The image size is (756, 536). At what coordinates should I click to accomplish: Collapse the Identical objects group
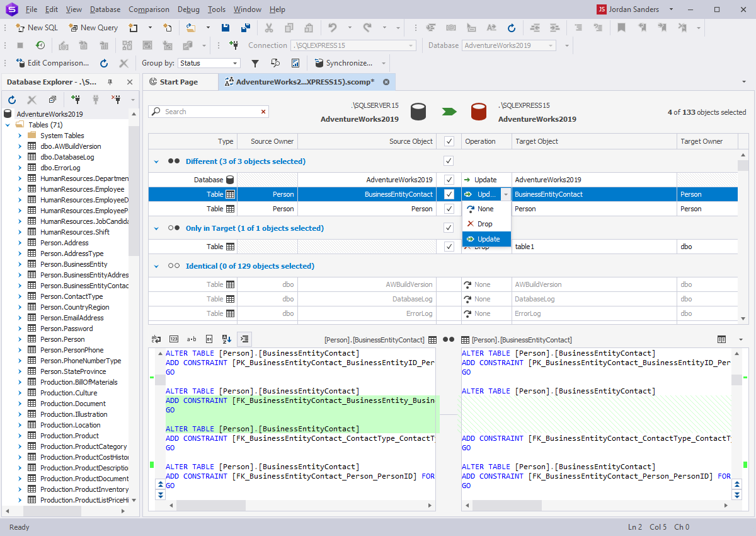156,265
